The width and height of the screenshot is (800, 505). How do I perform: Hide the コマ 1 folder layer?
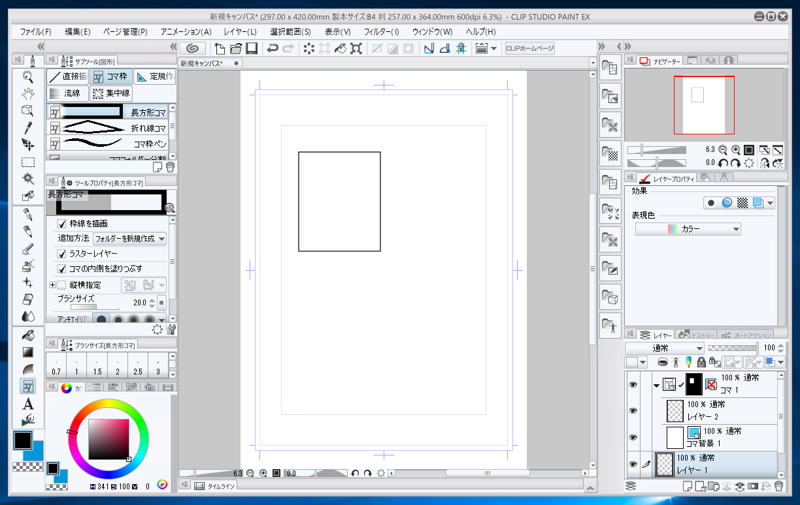(x=633, y=385)
